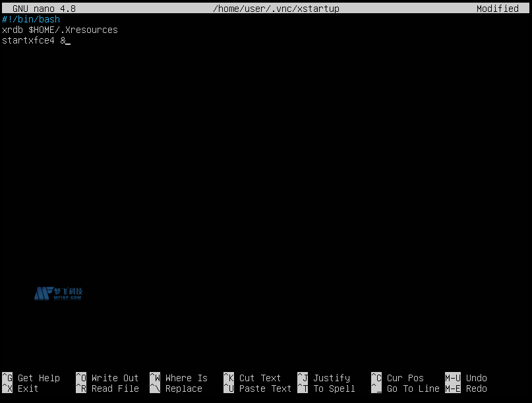Image resolution: width=532 pixels, height=403 pixels.
Task: Click the ampersand after startxfce4
Action: [x=63, y=40]
